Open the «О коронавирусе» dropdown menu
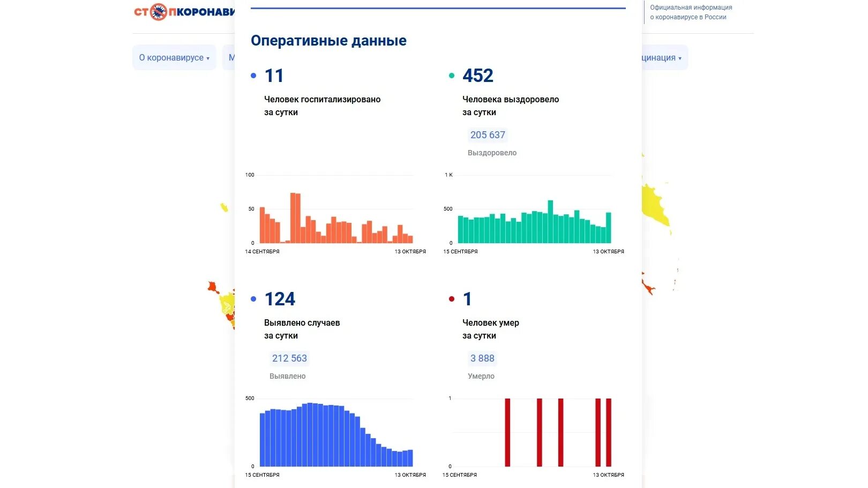Image resolution: width=868 pixels, height=488 pixels. (x=174, y=57)
